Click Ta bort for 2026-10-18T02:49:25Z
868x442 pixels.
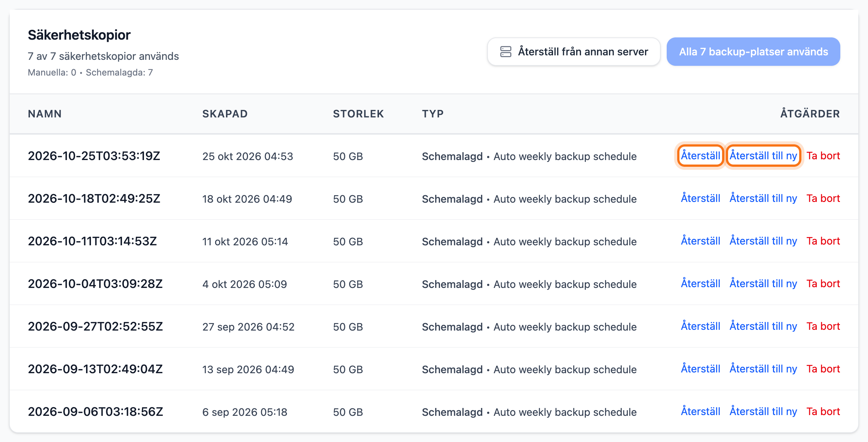point(823,198)
